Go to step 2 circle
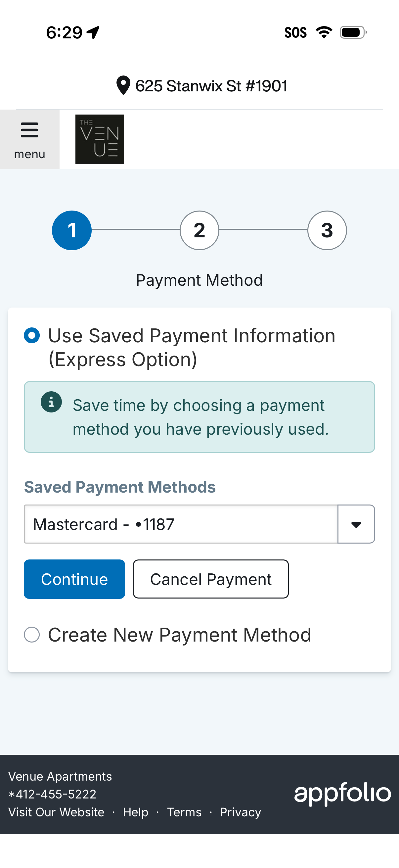This screenshot has height=868, width=399. 199,230
